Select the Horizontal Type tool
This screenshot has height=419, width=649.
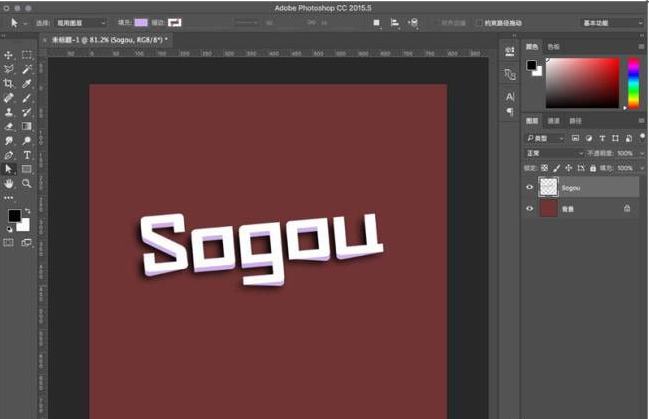(x=27, y=155)
